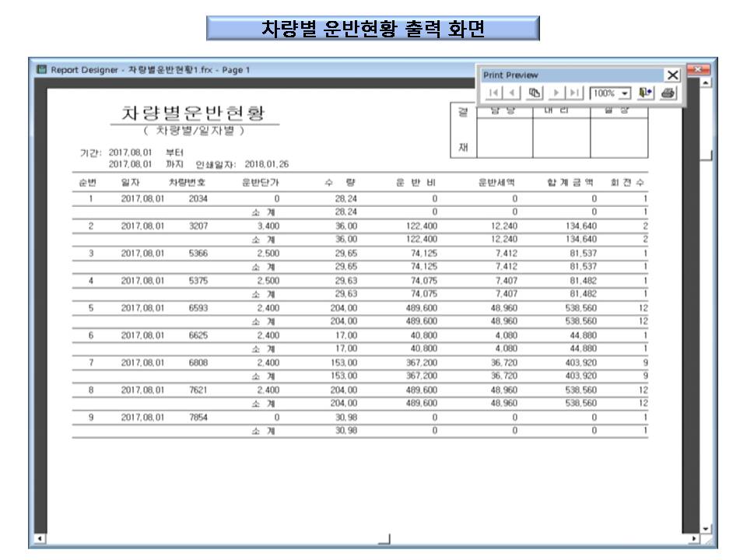Screen dimensions: 747x560
Task: Click vehicle number 3207
Action: point(198,226)
